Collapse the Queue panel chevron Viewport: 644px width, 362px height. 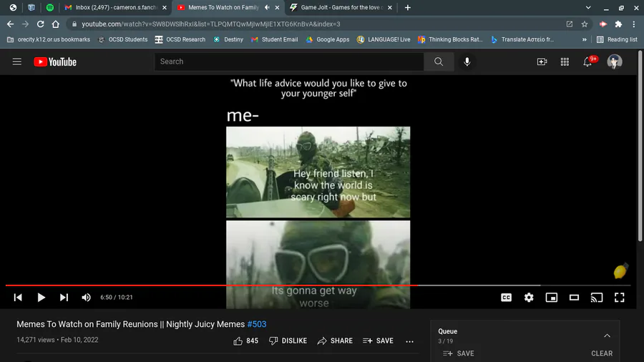[x=607, y=336]
